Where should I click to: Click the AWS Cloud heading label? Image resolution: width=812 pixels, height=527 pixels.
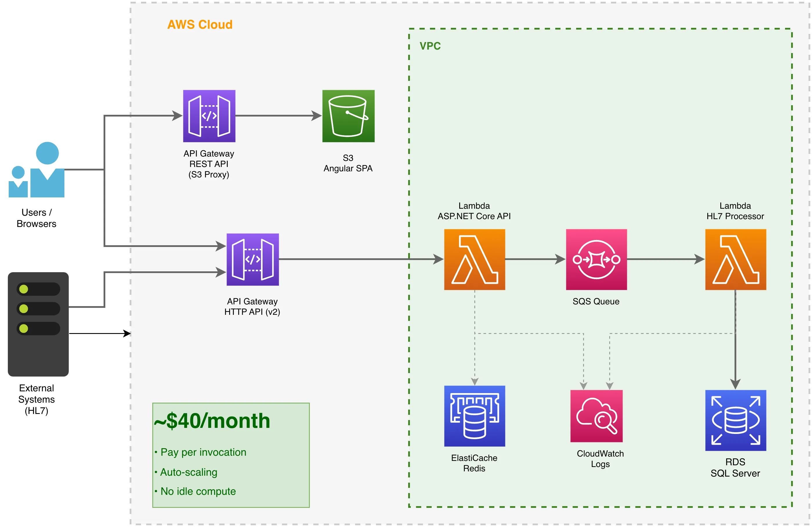200,25
